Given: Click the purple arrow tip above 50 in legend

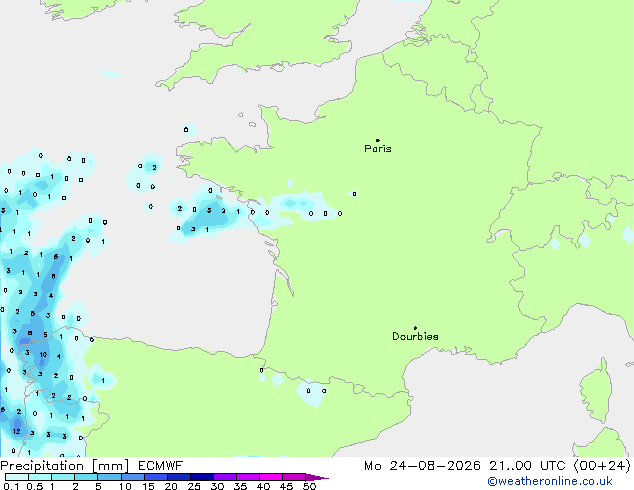Looking at the screenshot, I should pyautogui.click(x=317, y=477).
